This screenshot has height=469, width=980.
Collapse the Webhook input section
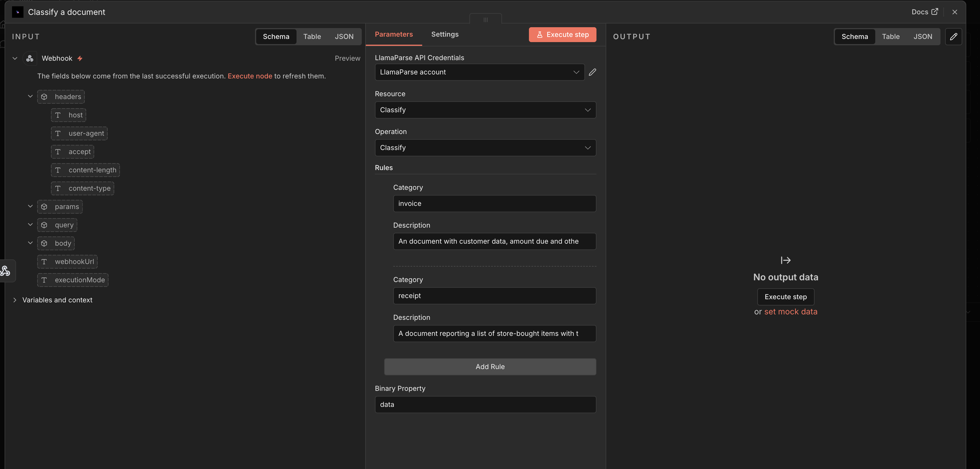pyautogui.click(x=15, y=58)
